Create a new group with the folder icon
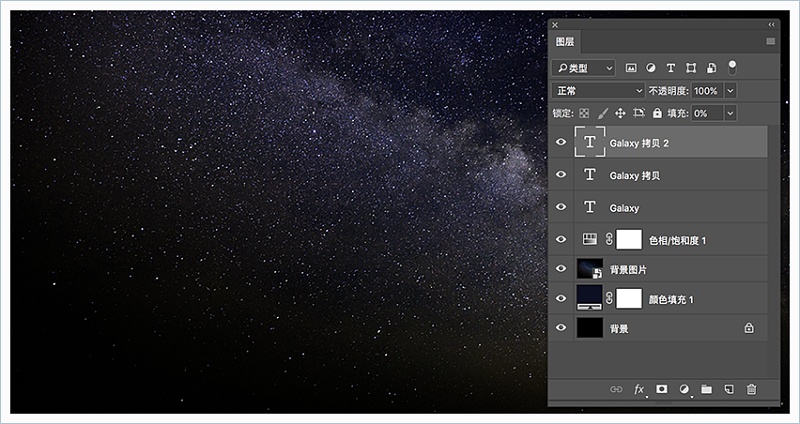The height and width of the screenshot is (424, 800). [706, 389]
